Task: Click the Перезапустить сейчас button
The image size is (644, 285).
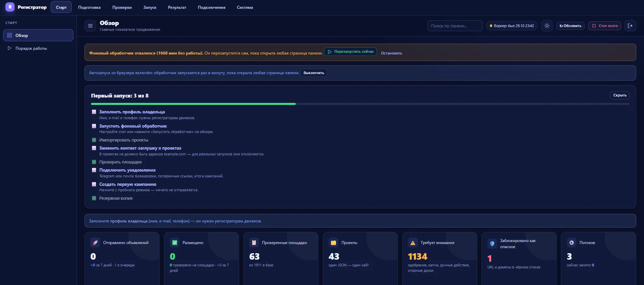Action: click(x=351, y=51)
